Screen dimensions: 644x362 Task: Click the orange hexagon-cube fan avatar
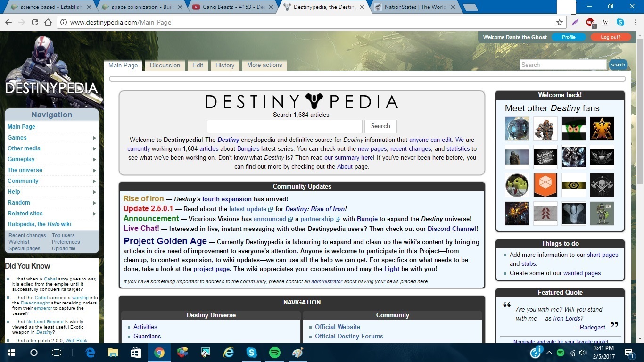coord(545,185)
